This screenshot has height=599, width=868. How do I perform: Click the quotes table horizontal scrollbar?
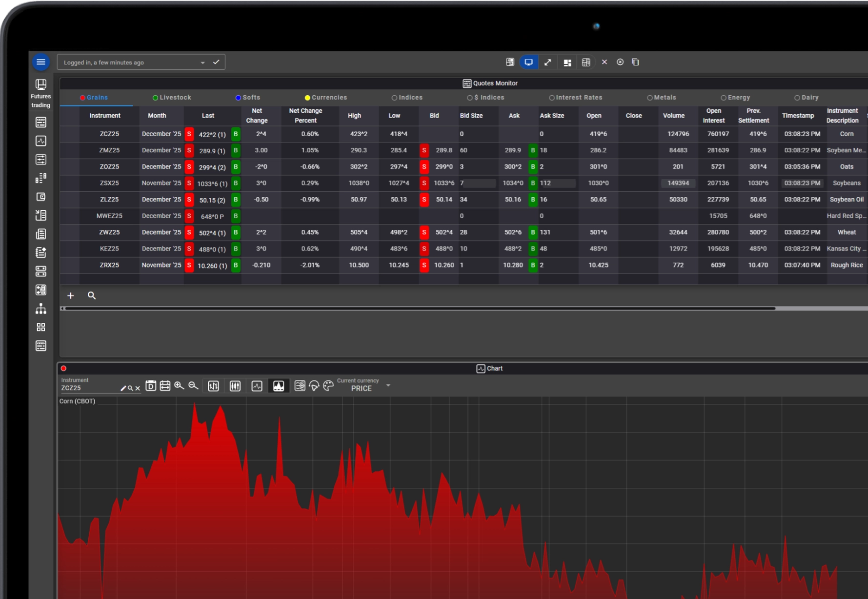420,308
